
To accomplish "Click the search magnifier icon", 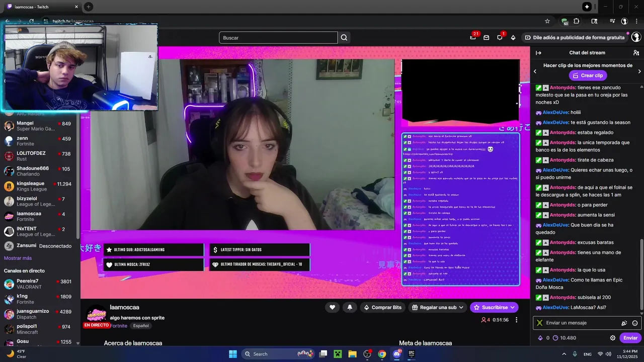I will [x=344, y=38].
